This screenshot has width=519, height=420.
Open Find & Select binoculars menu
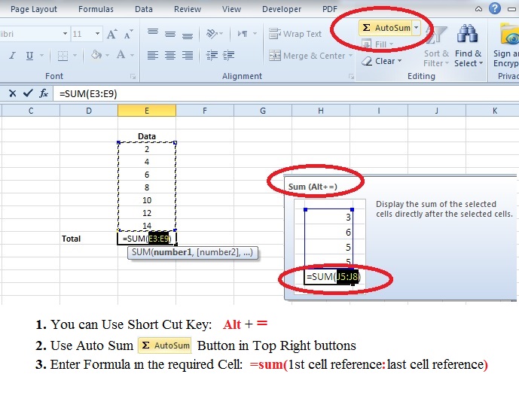point(469,47)
